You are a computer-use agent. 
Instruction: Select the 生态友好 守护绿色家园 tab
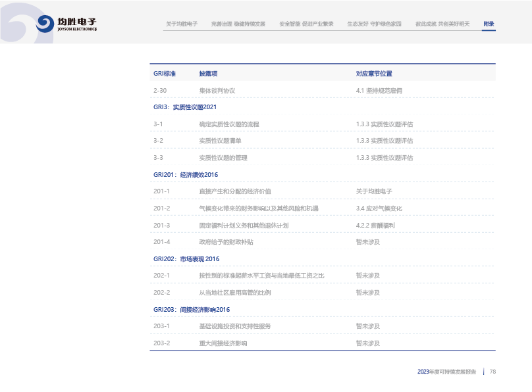tap(374, 24)
